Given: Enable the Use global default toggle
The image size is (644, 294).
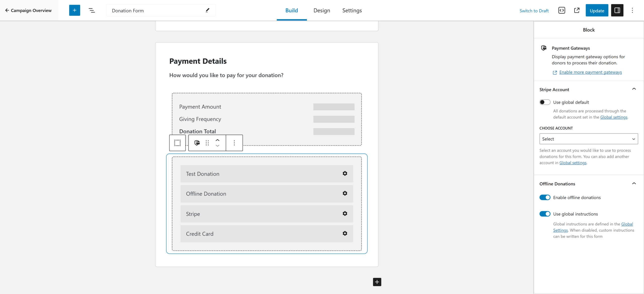Looking at the screenshot, I should click(545, 102).
